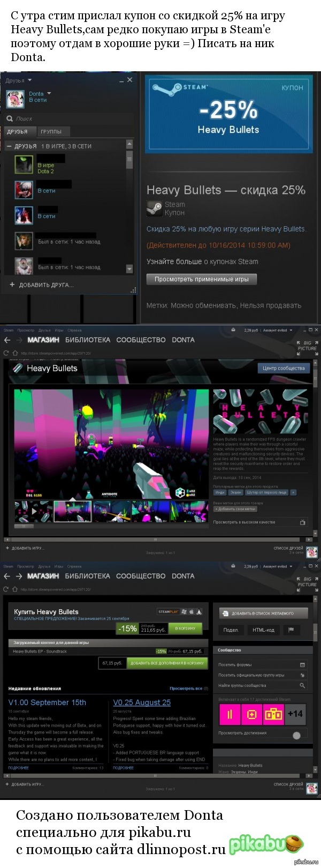Viewport: 321px width, 868px height.
Task: Click the green В КОРЗИНУ button for Heavy Bullets
Action: tap(185, 628)
